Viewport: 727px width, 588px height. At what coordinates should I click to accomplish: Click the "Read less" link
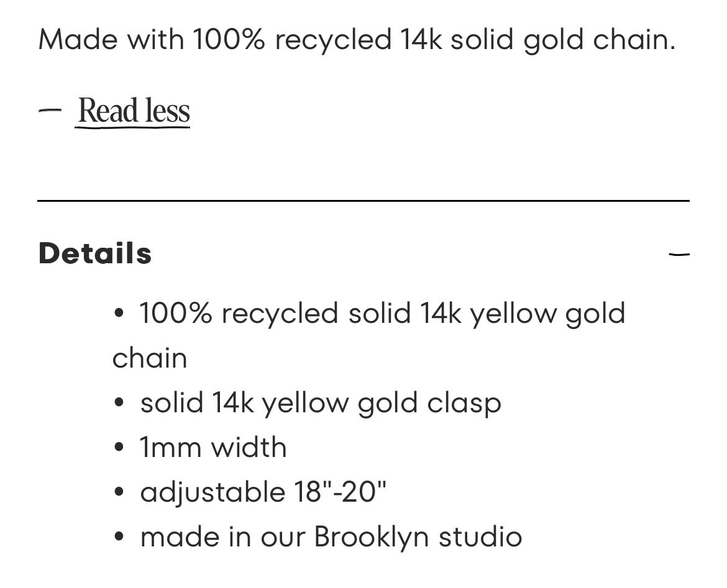(x=132, y=111)
